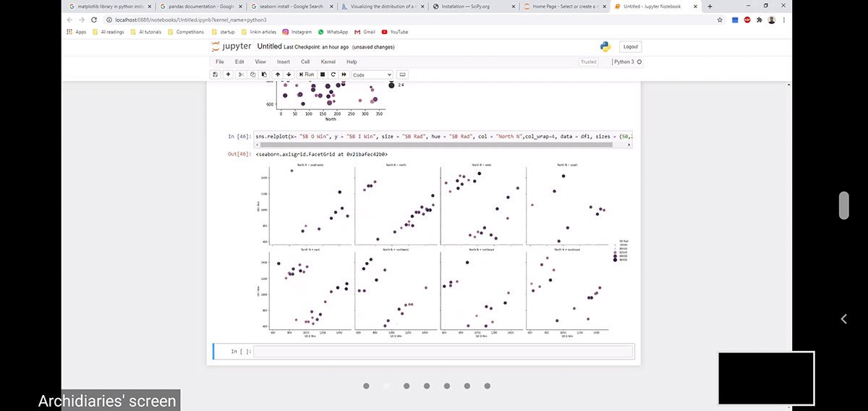
Task: Select the second page dot below notebook
Action: 386,386
